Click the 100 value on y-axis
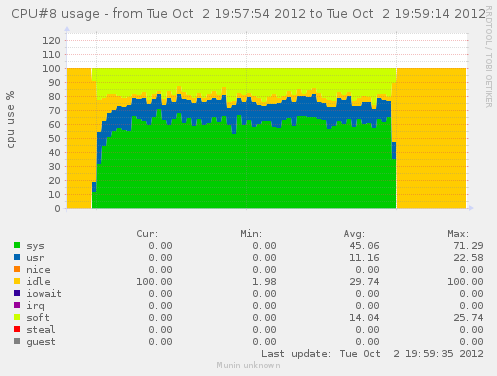497x376 pixels. click(51, 69)
